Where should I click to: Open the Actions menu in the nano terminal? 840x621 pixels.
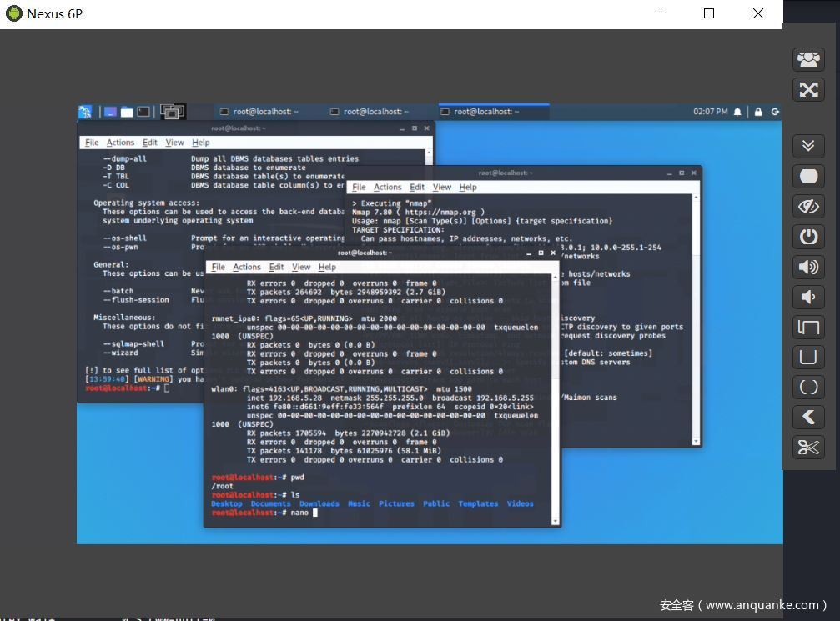tap(246, 267)
